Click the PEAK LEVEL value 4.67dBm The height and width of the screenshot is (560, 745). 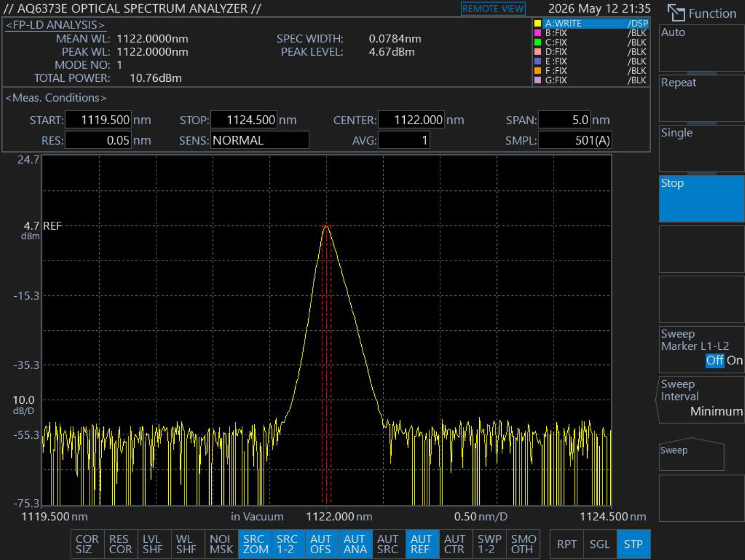392,52
